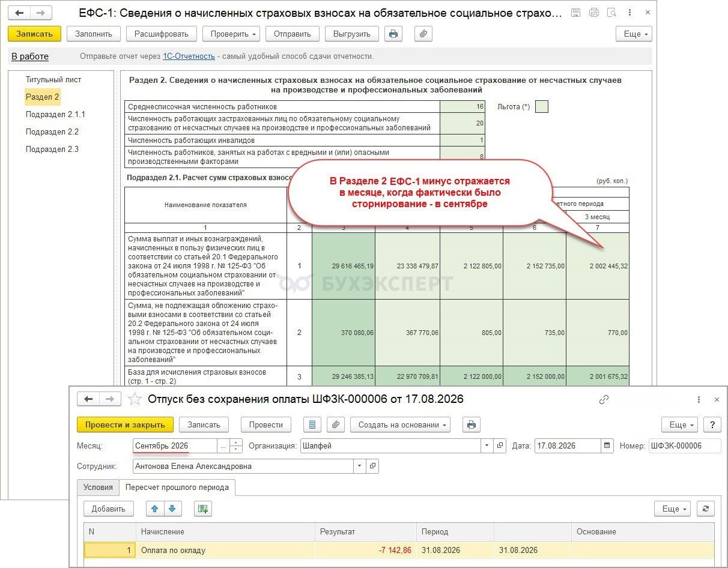Click the green table icon next to arrows

click(203, 509)
